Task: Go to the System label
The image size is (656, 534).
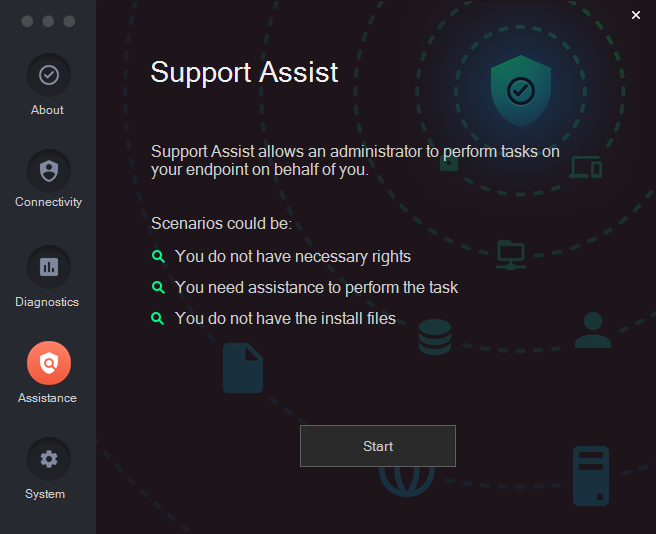Action: pyautogui.click(x=45, y=494)
